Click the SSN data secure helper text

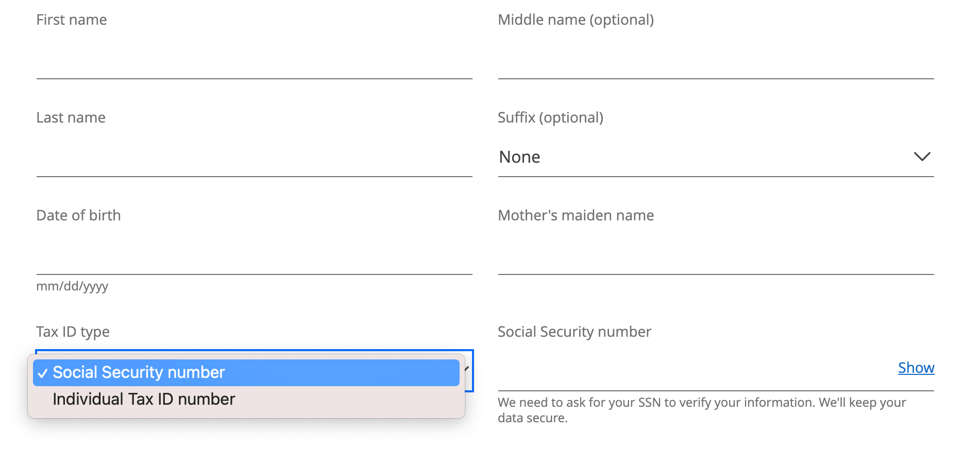(702, 410)
